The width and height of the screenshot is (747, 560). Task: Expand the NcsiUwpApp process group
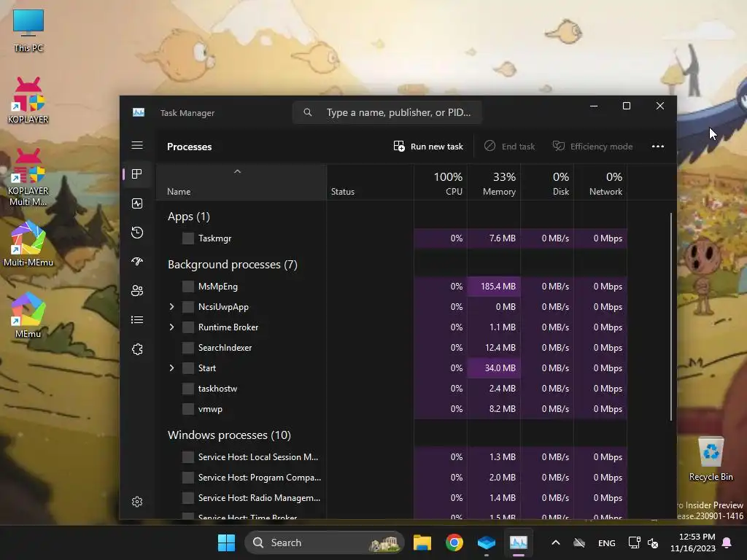pos(172,307)
